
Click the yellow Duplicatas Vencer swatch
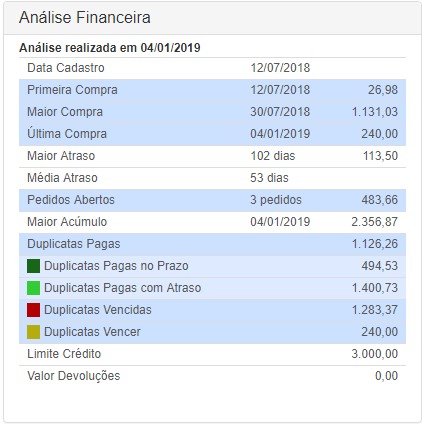[33, 332]
